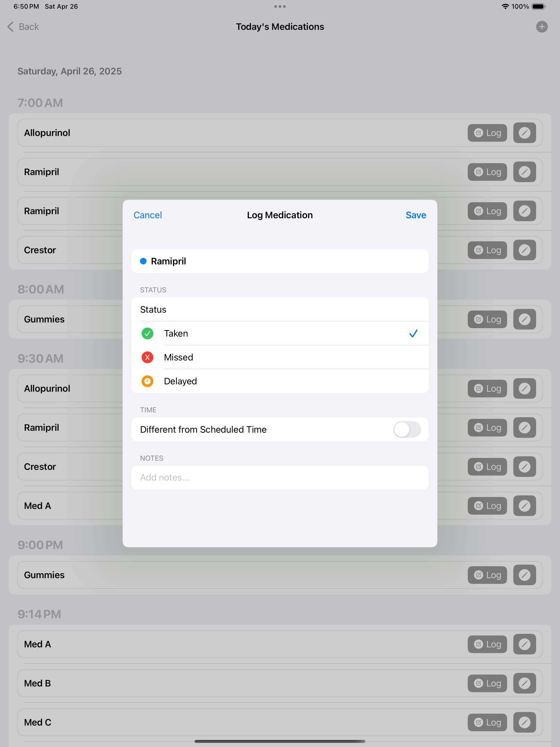Edit the 9:00 PM Gummies entry
Image resolution: width=560 pixels, height=747 pixels.
[524, 575]
